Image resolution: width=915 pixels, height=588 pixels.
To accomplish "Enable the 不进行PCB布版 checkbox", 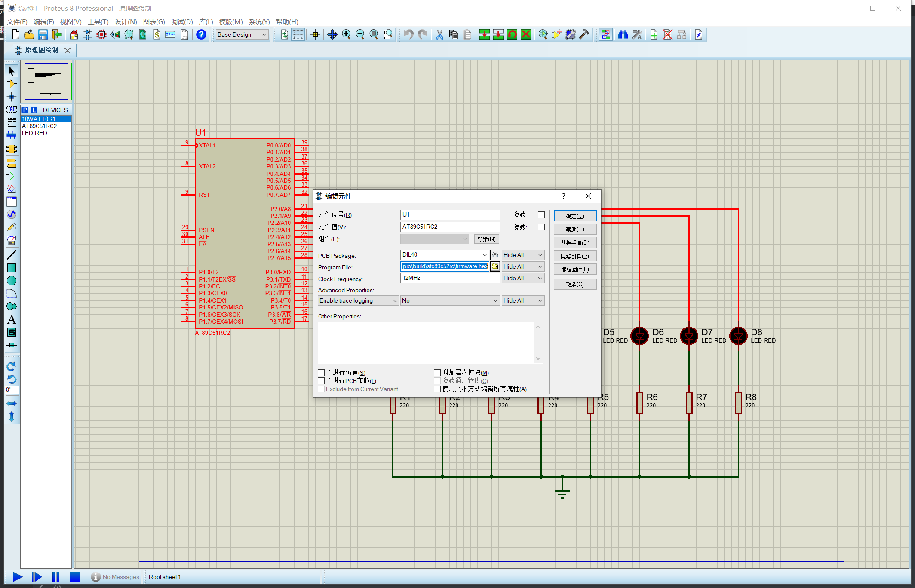I will tap(321, 381).
